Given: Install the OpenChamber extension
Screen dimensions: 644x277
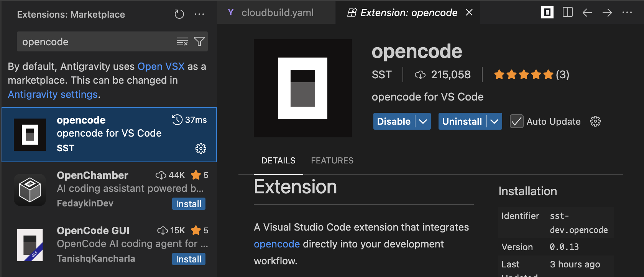Looking at the screenshot, I should 189,204.
